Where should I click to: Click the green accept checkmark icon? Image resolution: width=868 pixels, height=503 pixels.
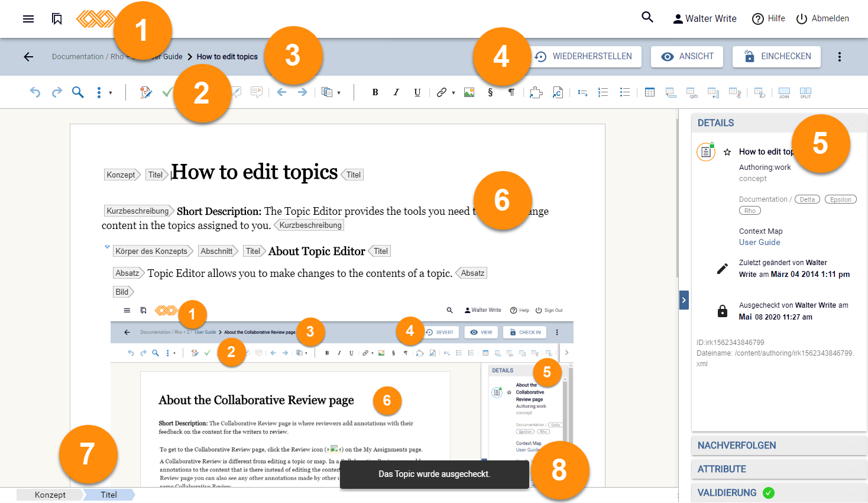[x=167, y=92]
